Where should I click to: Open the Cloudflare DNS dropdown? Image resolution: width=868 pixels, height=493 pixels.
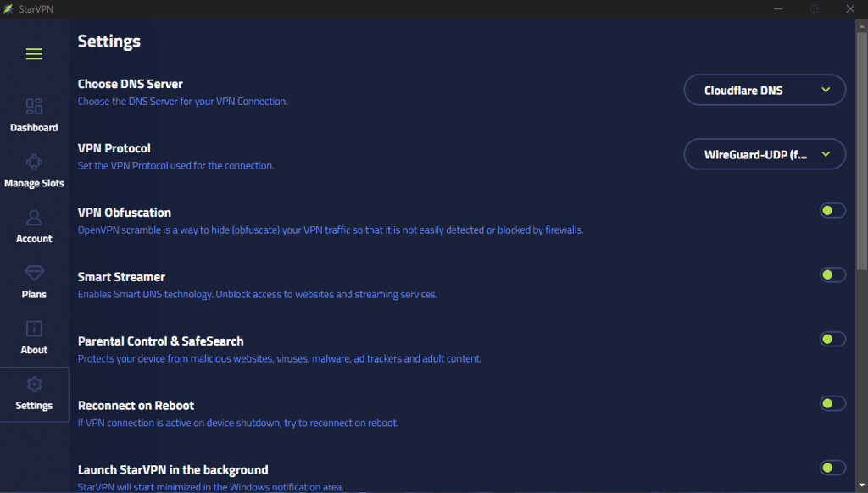(765, 90)
